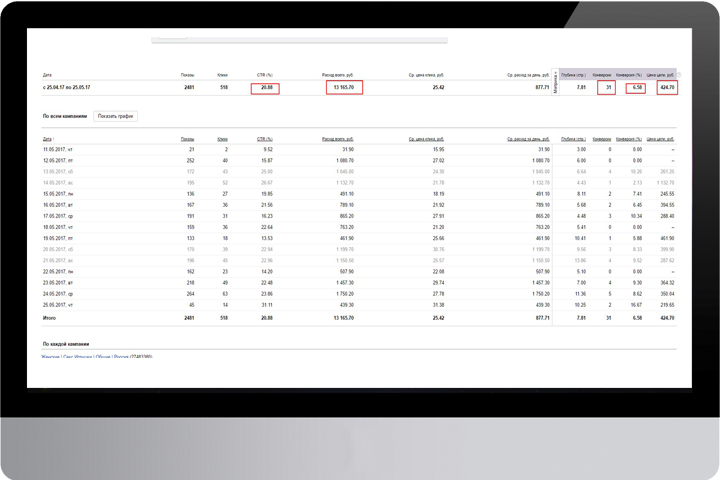This screenshot has width=720, height=480.
Task: Sort by Ср. расход за день header
Action: coord(529,139)
